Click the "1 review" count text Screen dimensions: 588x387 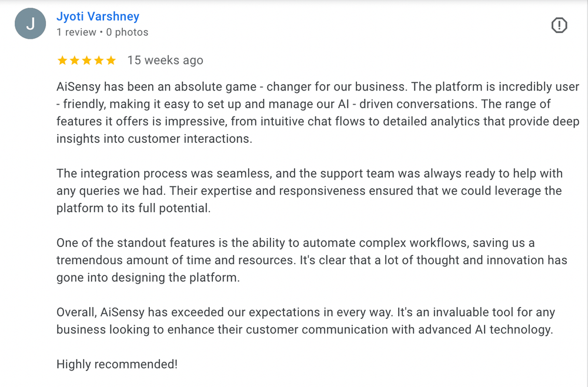(76, 32)
